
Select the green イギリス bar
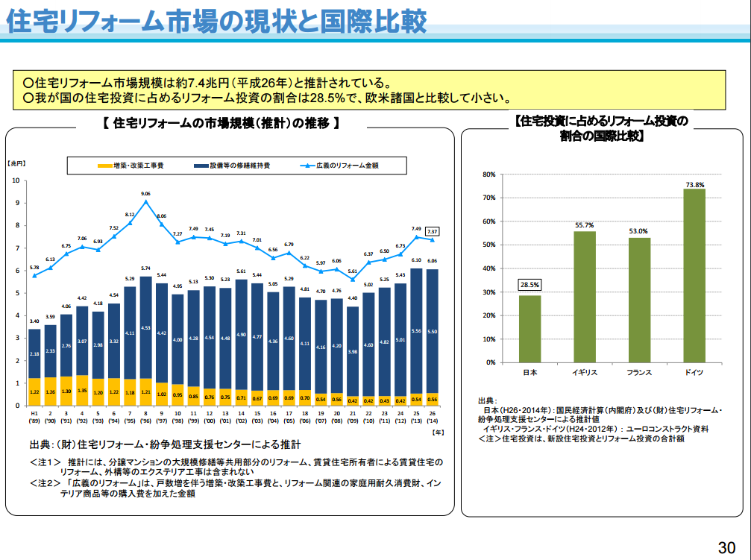click(584, 296)
